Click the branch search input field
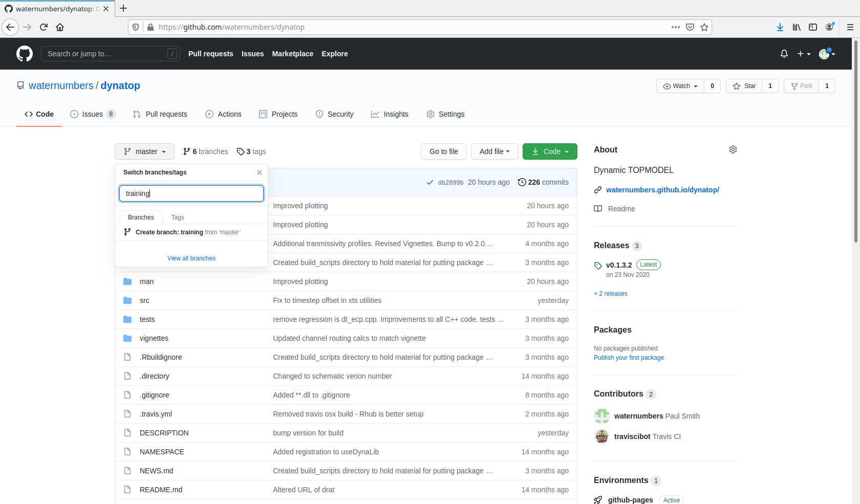 click(x=191, y=193)
